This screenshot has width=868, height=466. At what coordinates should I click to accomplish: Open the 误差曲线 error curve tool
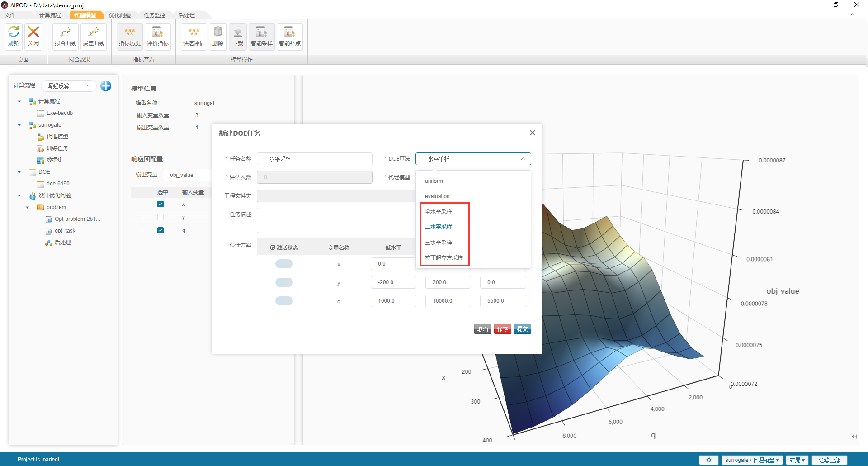(94, 36)
